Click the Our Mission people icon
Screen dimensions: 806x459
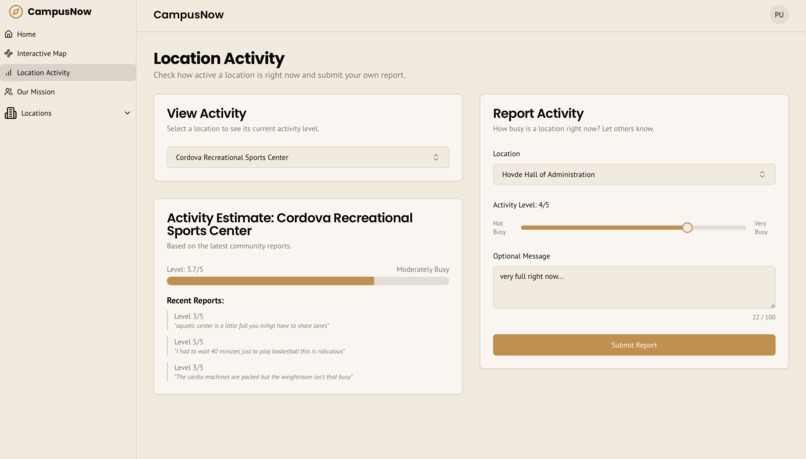click(8, 91)
